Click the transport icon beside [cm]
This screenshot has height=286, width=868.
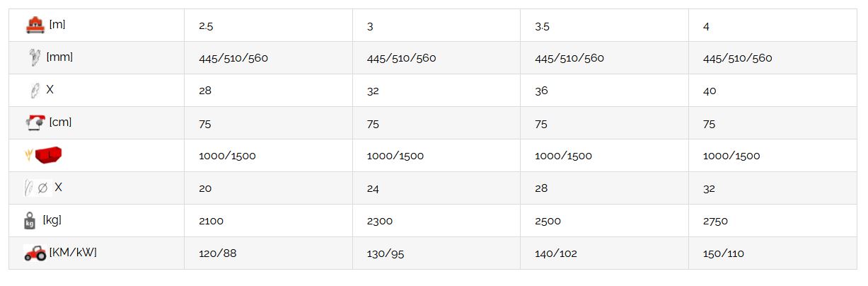[x=35, y=122]
